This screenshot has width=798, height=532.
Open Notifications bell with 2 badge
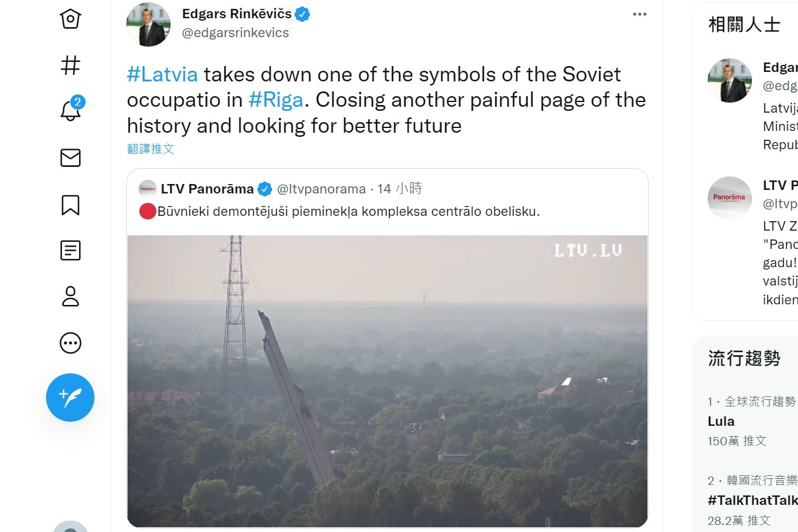71,110
